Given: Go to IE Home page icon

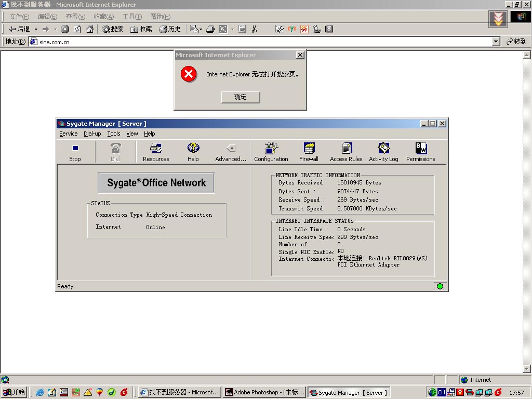Looking at the screenshot, I should (90, 30).
